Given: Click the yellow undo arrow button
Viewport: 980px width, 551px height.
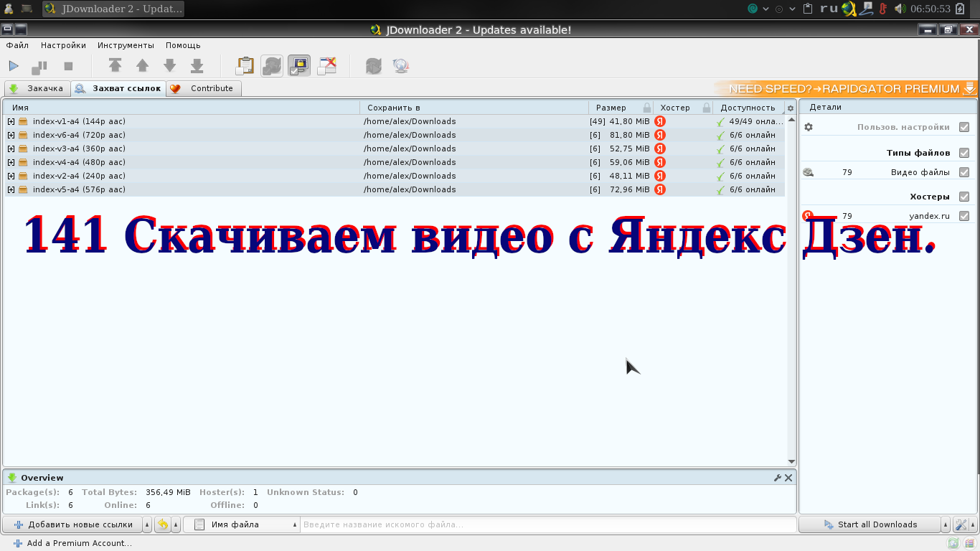Looking at the screenshot, I should 163,524.
